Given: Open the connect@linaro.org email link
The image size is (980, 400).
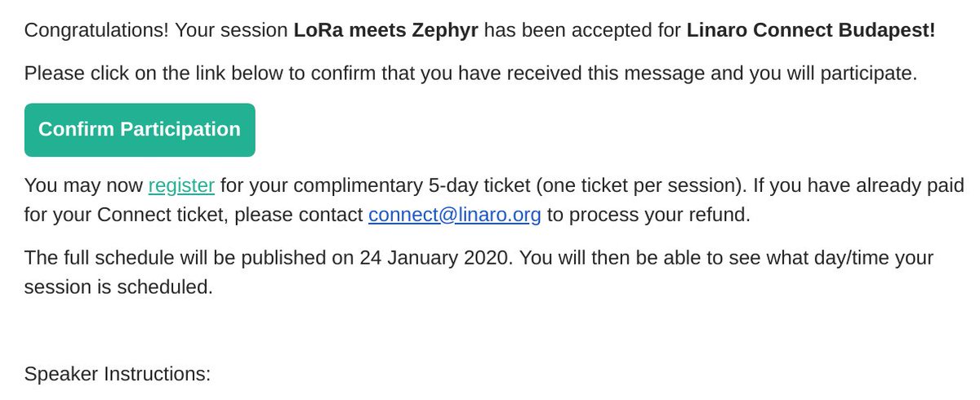Looking at the screenshot, I should point(455,216).
